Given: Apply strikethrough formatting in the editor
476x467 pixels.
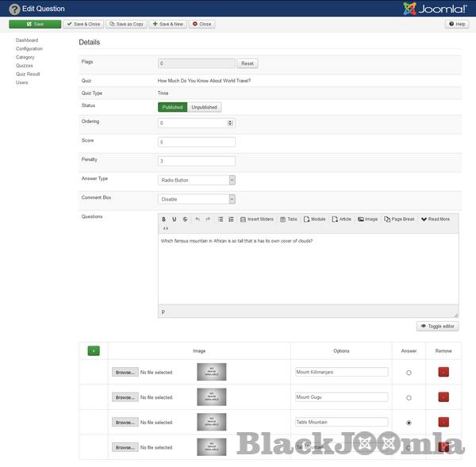Looking at the screenshot, I should coord(185,219).
